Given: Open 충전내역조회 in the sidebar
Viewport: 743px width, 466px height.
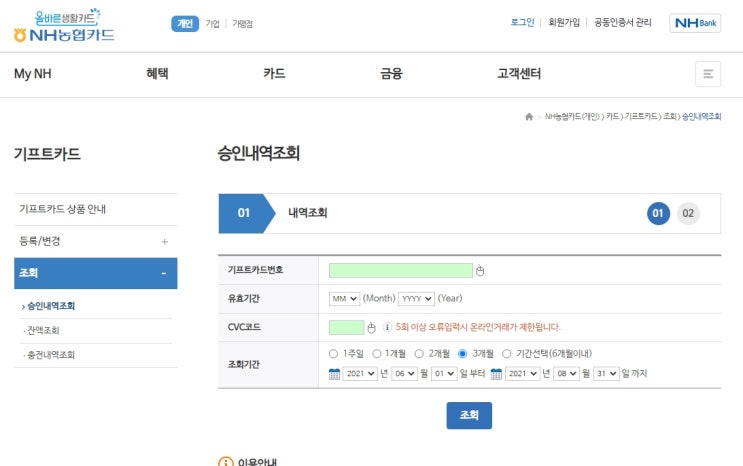Looking at the screenshot, I should 51,355.
